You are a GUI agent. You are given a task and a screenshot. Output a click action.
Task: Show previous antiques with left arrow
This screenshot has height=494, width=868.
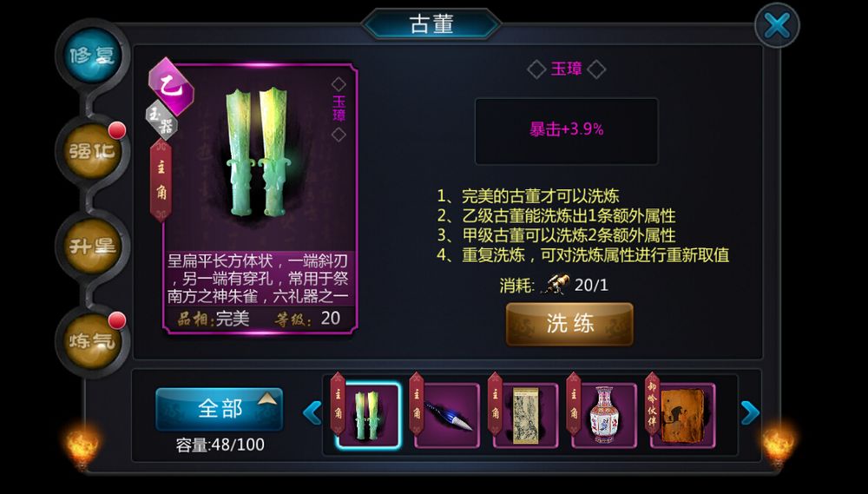312,413
